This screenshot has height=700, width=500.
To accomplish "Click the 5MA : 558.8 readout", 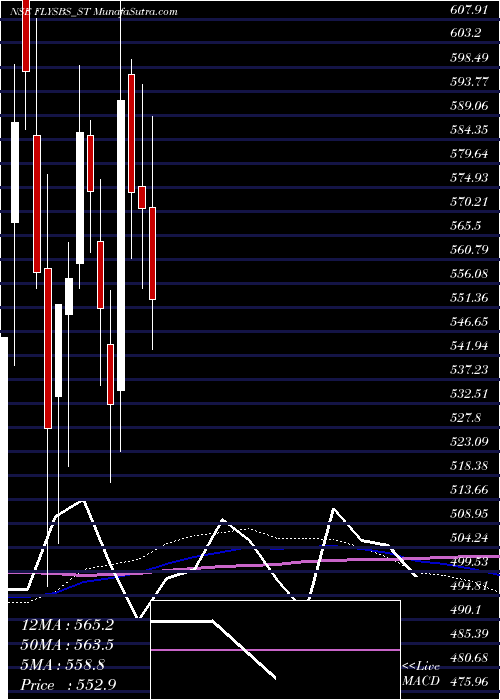I will (63, 666).
